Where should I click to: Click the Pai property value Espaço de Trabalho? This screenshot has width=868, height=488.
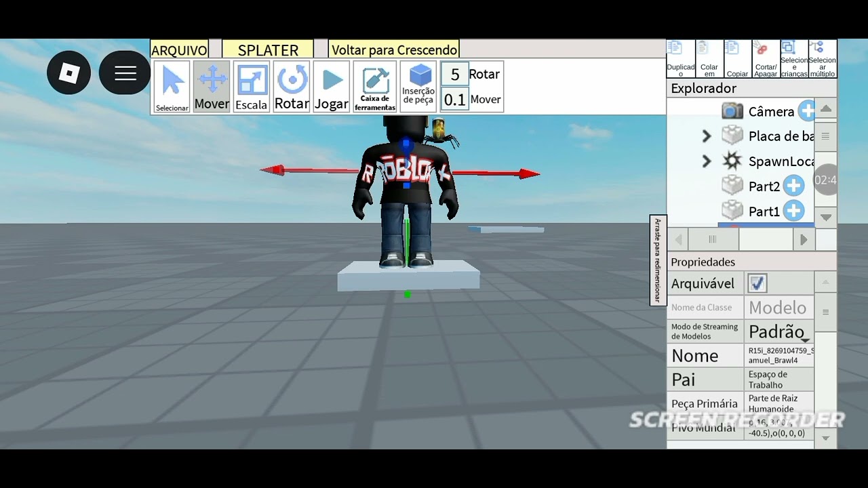pyautogui.click(x=779, y=380)
